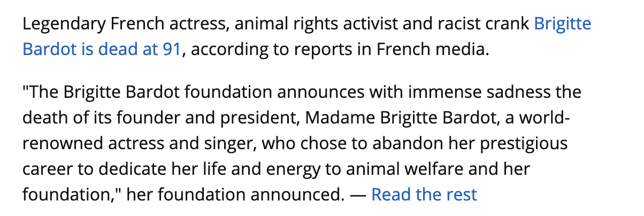
Task: Open the 'Brigitte Bardot is dead at 91' link
Action: (x=102, y=50)
